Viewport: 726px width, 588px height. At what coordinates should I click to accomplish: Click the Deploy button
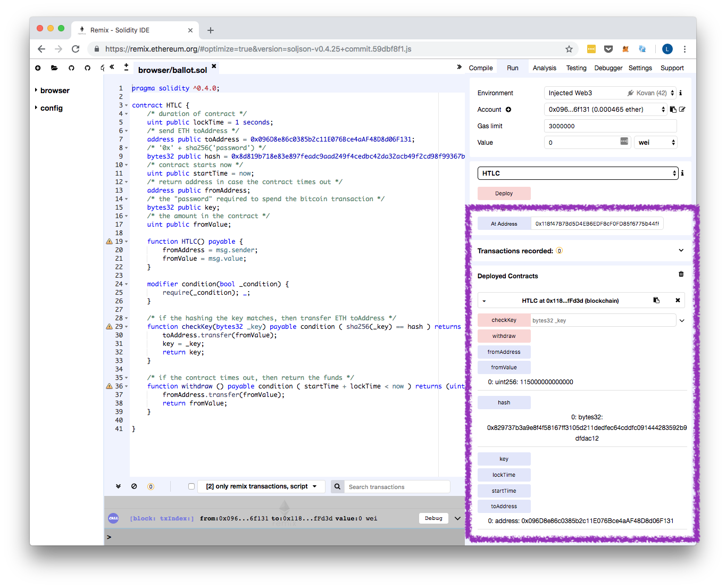pos(504,193)
